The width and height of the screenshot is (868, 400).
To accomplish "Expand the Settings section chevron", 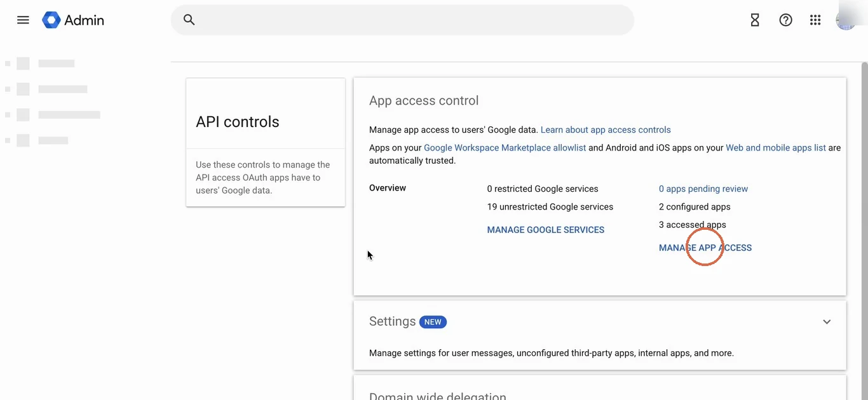I will pyautogui.click(x=827, y=322).
